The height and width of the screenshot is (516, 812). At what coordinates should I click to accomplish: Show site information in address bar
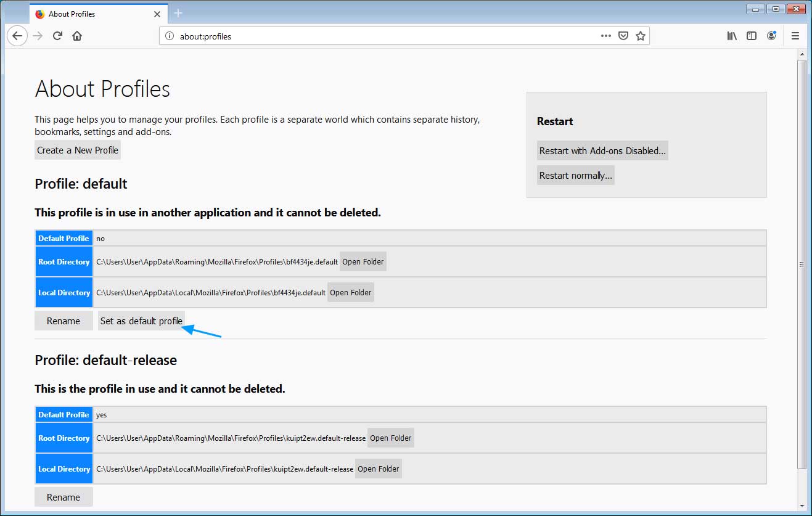point(170,36)
